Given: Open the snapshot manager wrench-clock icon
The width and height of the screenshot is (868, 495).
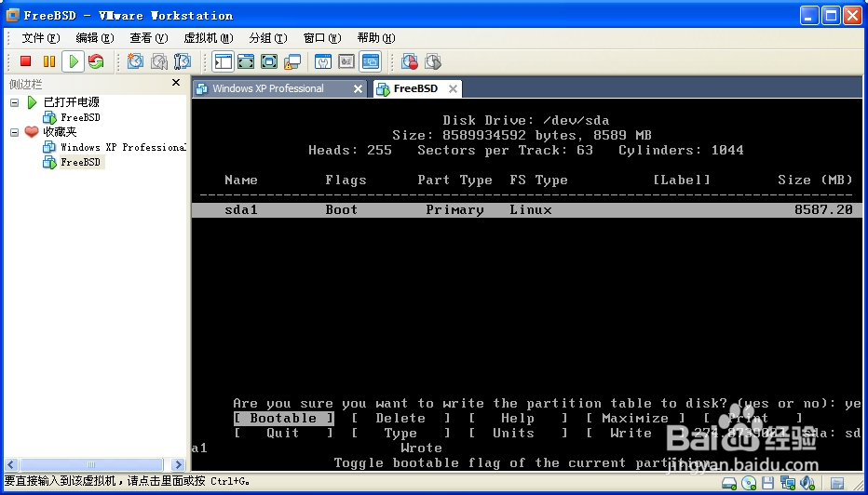Looking at the screenshot, I should click(183, 61).
